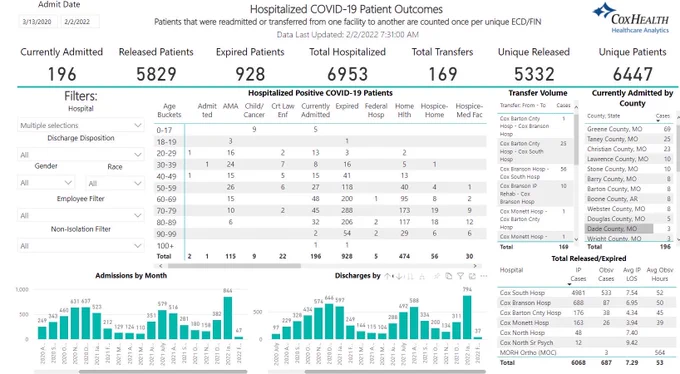Turn on drill down mode on Discharges chart
Image resolution: width=680 pixels, height=374 pixels.
pos(399,276)
